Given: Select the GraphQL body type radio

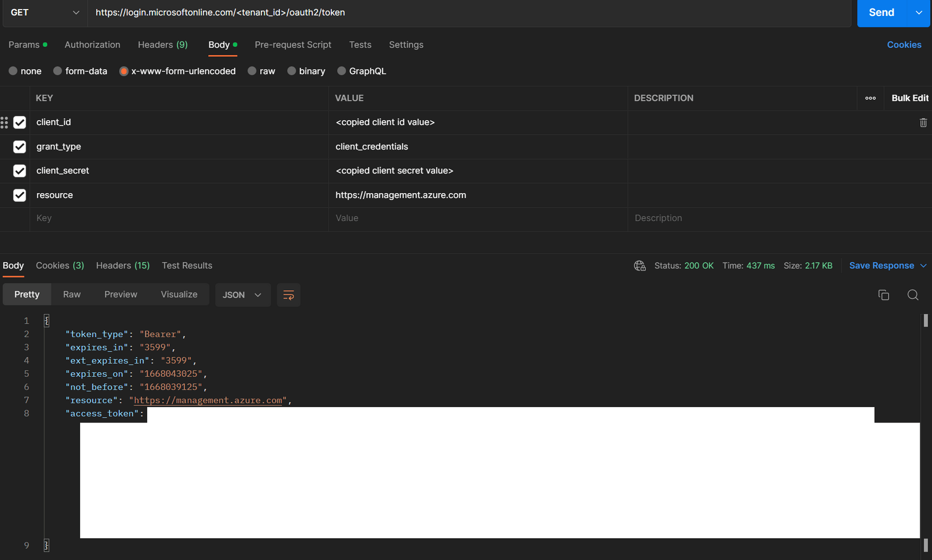Looking at the screenshot, I should tap(341, 71).
